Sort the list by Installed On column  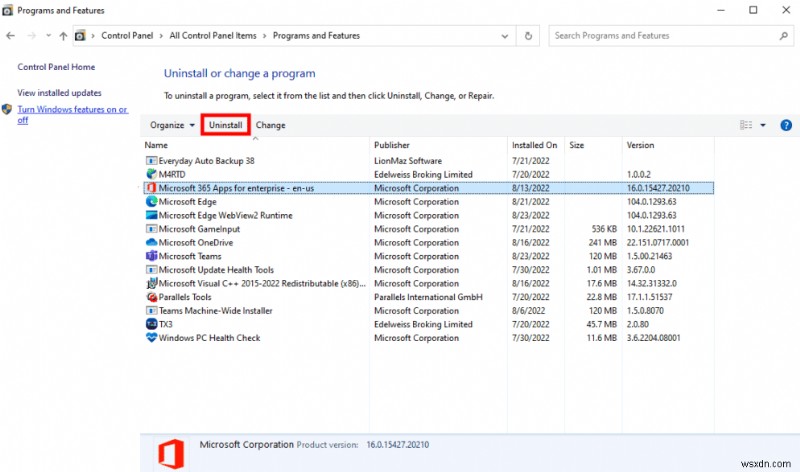[x=534, y=145]
